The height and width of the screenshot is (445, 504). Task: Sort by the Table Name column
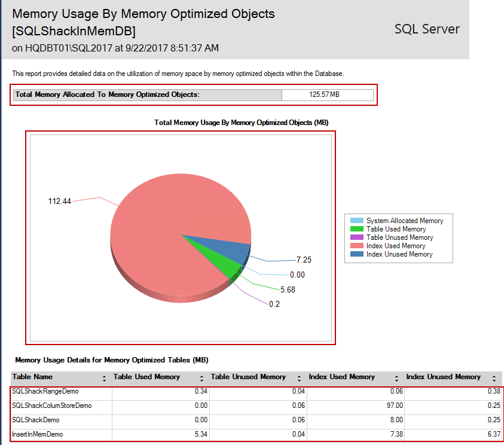click(x=105, y=378)
